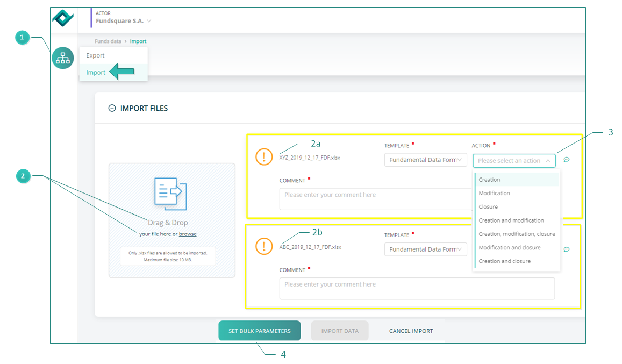This screenshot has height=364, width=622.
Task: Click the comment bubble icon of second file
Action: [x=567, y=249]
